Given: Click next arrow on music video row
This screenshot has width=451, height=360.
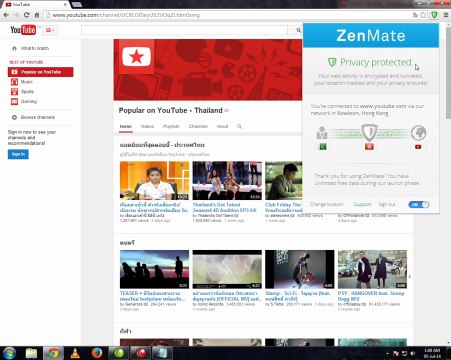Looking at the screenshot, I should click(x=410, y=276).
